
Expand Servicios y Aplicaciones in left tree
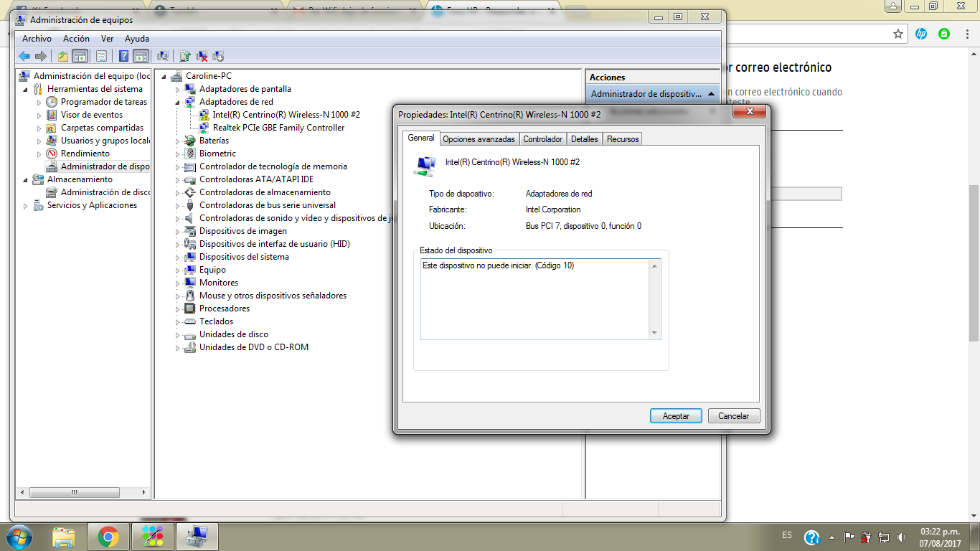click(x=26, y=206)
